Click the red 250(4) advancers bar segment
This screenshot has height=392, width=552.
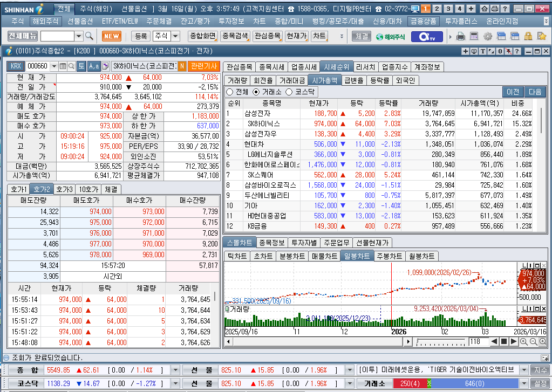(410, 383)
